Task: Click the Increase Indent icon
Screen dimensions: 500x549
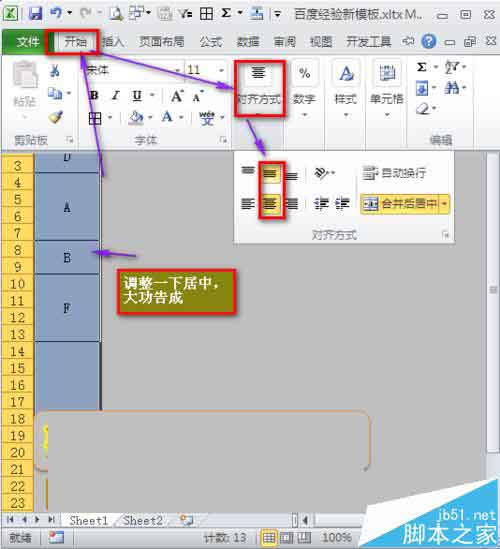Action: click(x=342, y=203)
